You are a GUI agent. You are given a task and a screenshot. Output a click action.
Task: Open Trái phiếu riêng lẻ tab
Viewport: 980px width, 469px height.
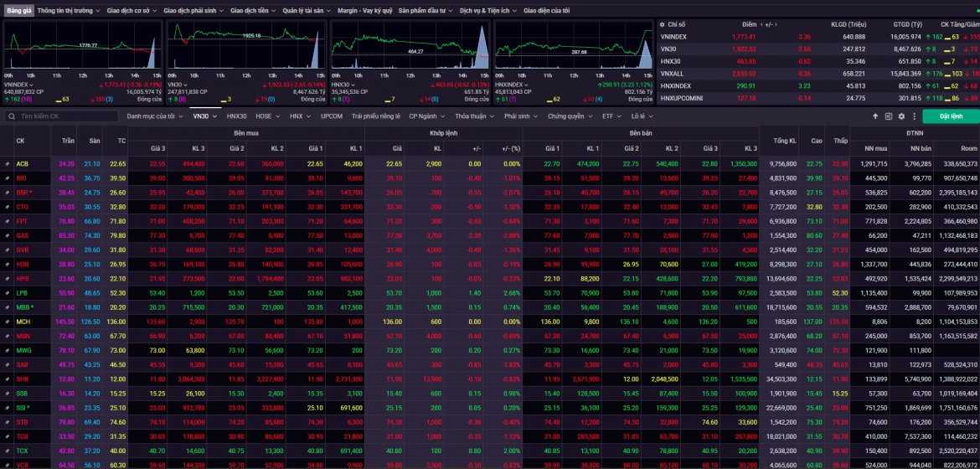click(x=375, y=116)
